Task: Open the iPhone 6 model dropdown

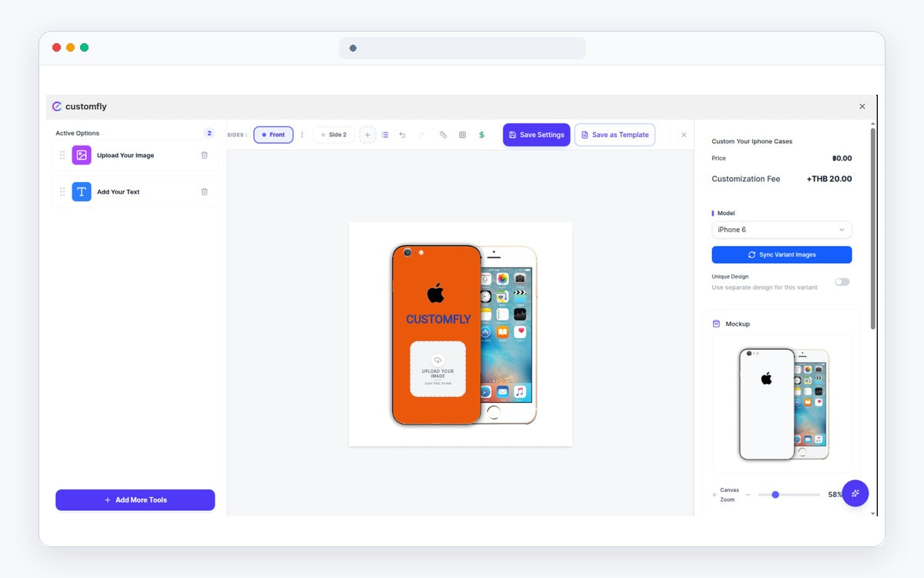Action: pyautogui.click(x=782, y=230)
